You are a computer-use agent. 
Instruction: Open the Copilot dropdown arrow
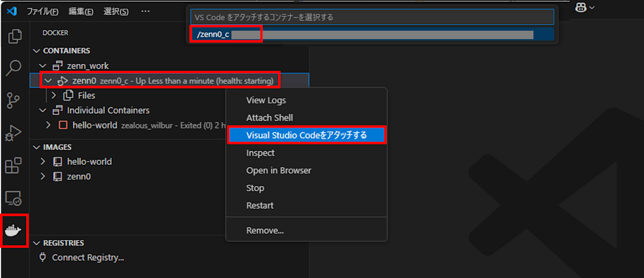point(592,8)
